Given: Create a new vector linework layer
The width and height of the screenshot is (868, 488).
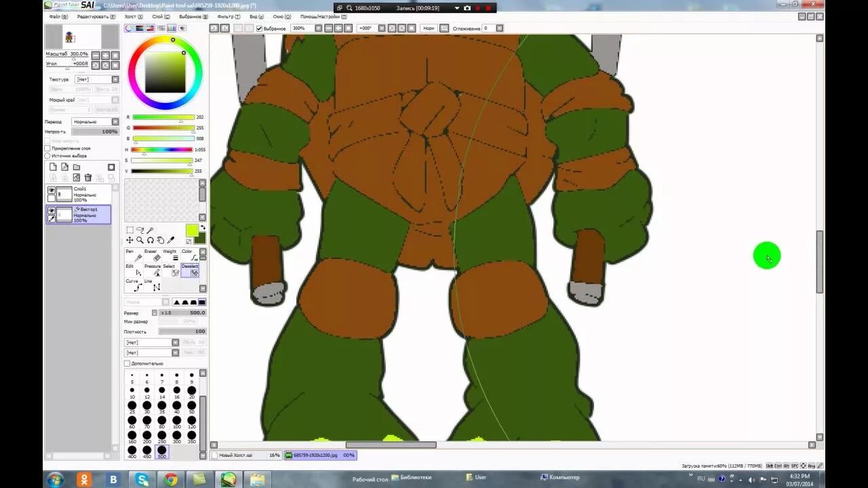Looking at the screenshot, I should 64,167.
